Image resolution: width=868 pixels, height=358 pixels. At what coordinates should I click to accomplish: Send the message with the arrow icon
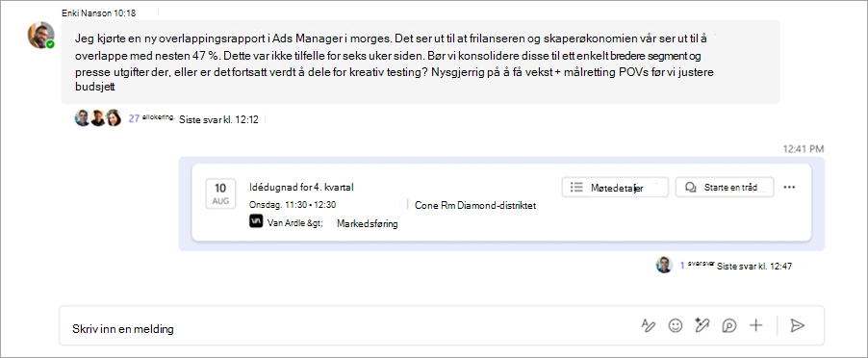click(x=797, y=326)
